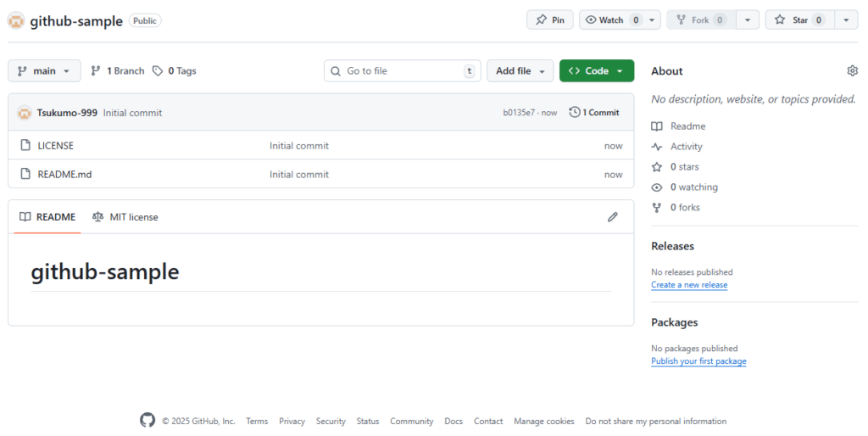868x436 pixels.
Task: Click the LICENSE file icon
Action: 25,146
